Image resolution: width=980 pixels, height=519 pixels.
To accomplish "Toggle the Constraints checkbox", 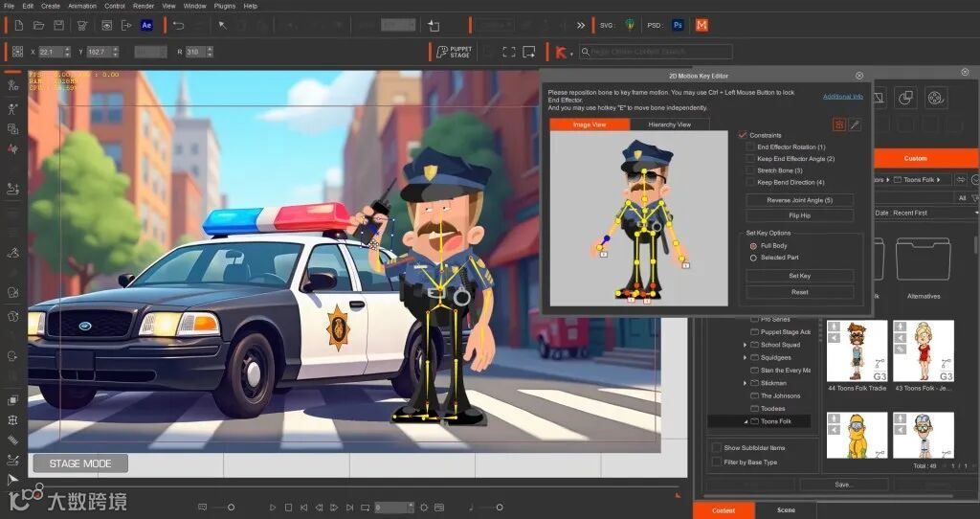I will click(743, 135).
